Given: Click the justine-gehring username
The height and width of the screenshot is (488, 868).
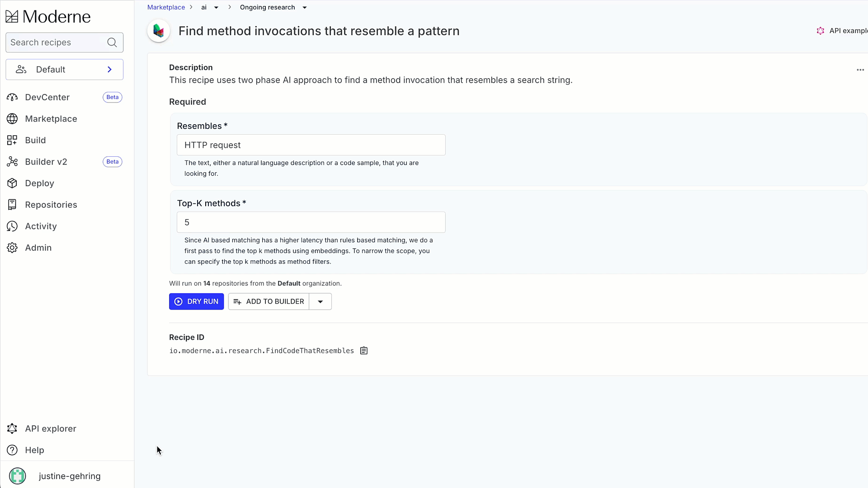Looking at the screenshot, I should point(70,476).
